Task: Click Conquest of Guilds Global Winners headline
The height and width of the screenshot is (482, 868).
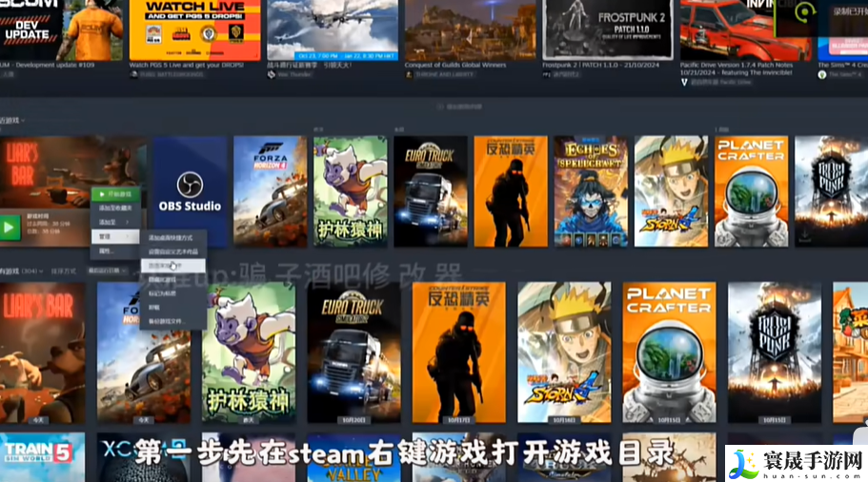Action: (x=455, y=65)
